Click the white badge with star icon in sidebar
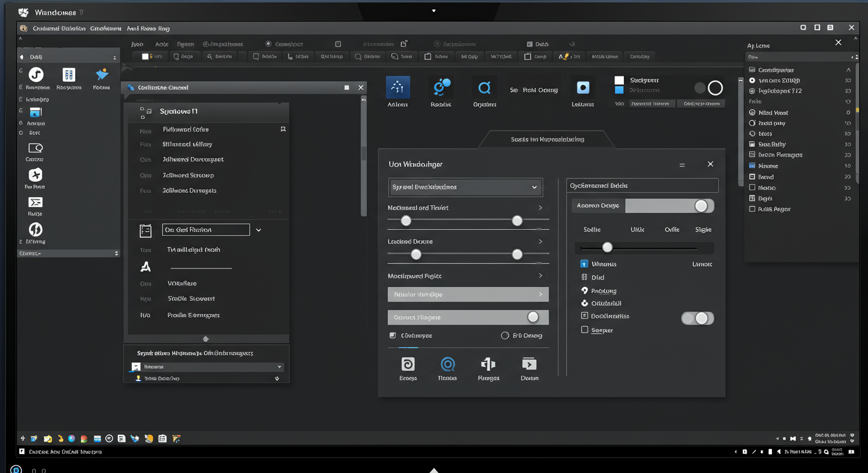This screenshot has height=473, width=868. click(x=35, y=174)
